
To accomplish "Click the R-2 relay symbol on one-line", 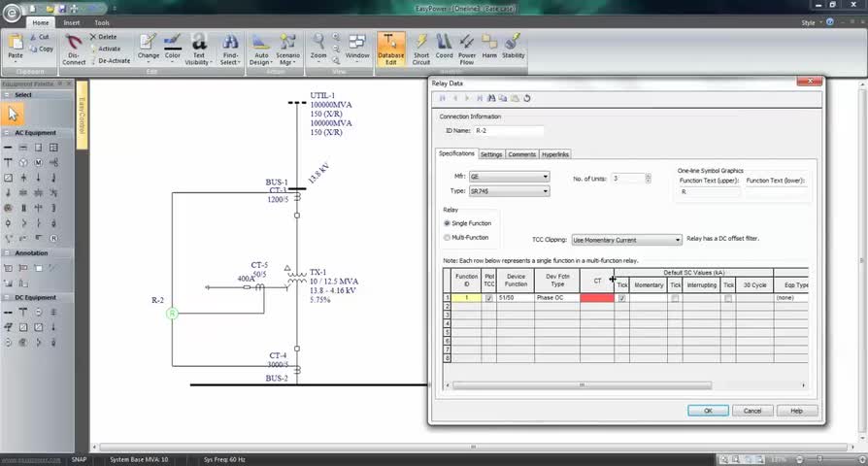I will point(172,314).
